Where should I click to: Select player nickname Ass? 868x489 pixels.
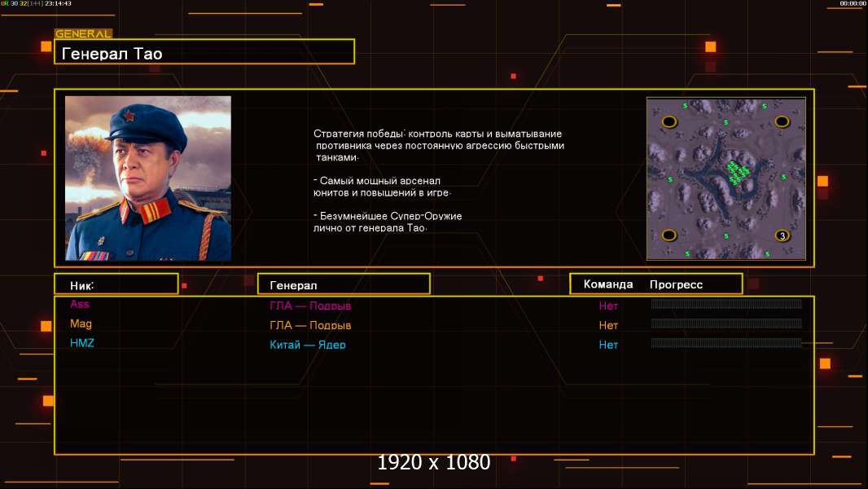80,304
